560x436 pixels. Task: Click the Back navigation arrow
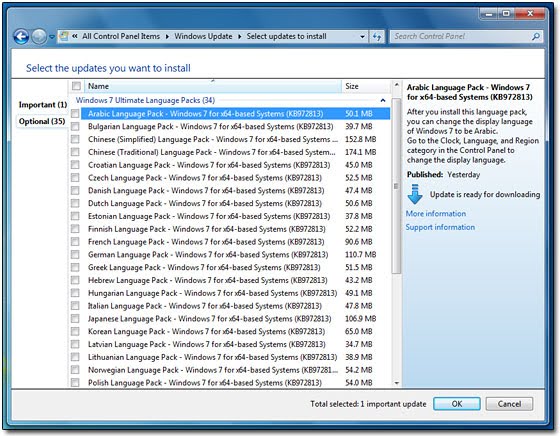[x=21, y=36]
